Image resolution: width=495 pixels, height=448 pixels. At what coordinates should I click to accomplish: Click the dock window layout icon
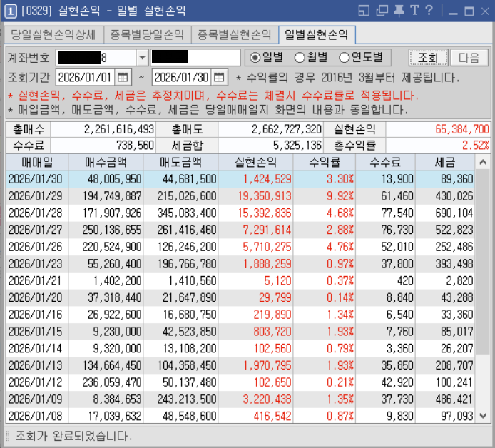364,11
